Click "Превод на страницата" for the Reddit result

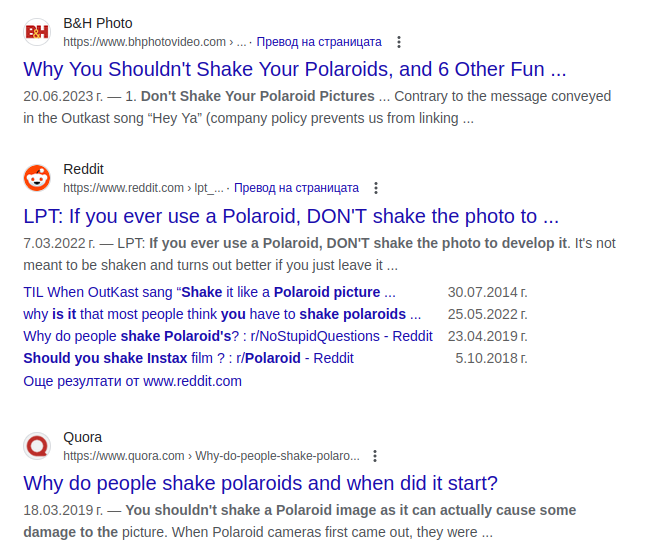(x=296, y=188)
